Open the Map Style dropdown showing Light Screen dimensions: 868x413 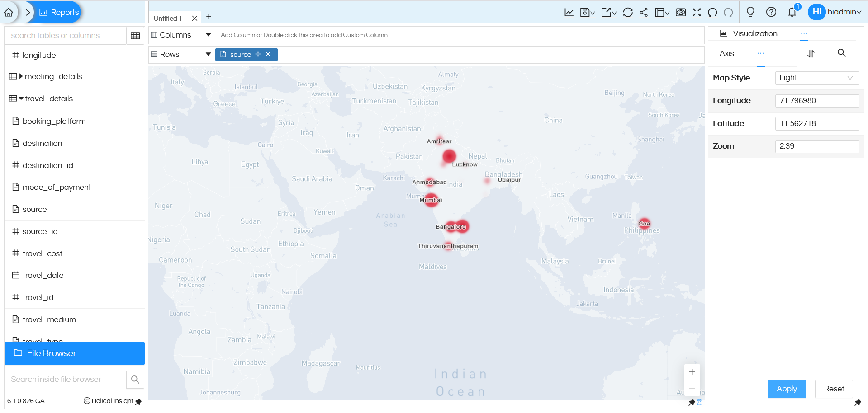(816, 78)
